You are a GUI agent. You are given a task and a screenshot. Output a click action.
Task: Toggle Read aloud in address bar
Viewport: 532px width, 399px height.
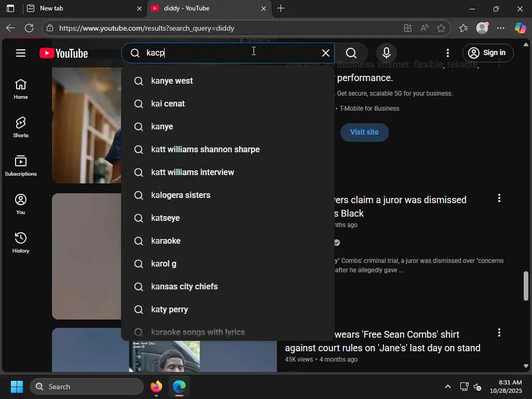point(424,28)
